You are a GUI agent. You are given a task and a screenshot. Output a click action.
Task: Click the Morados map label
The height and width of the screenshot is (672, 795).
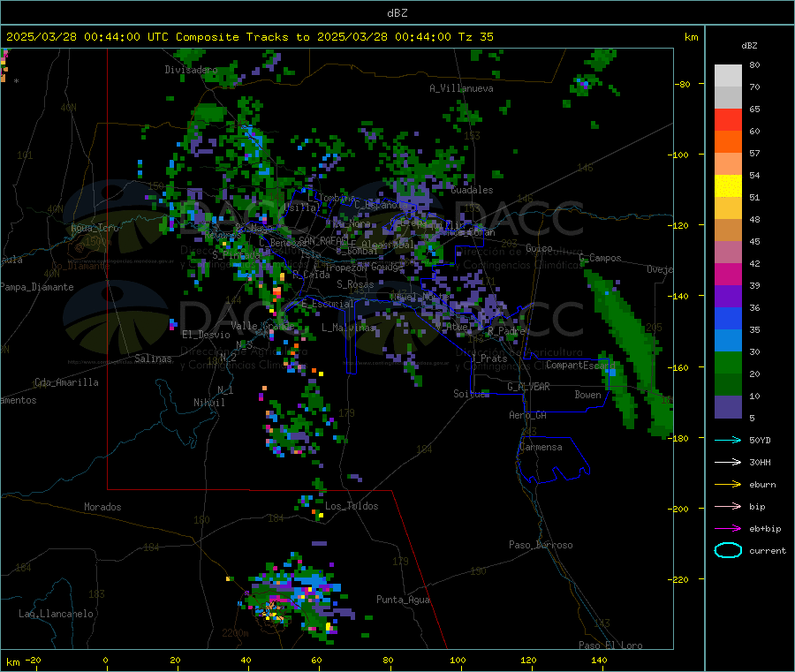coord(102,507)
